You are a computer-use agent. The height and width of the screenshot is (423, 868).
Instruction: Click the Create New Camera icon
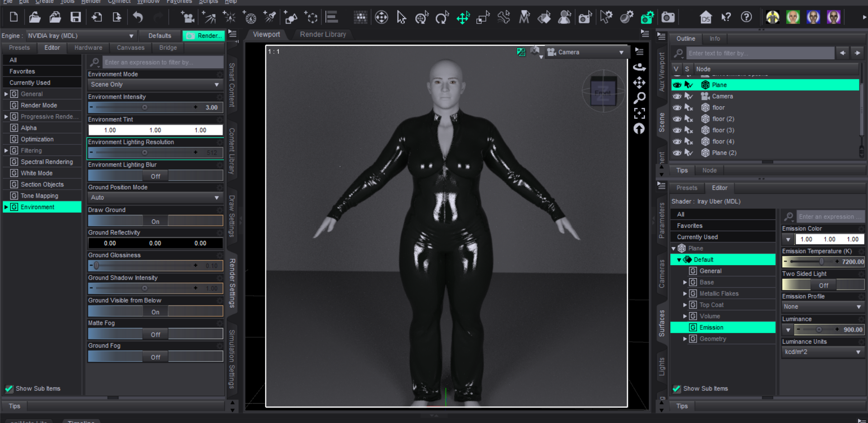(188, 18)
